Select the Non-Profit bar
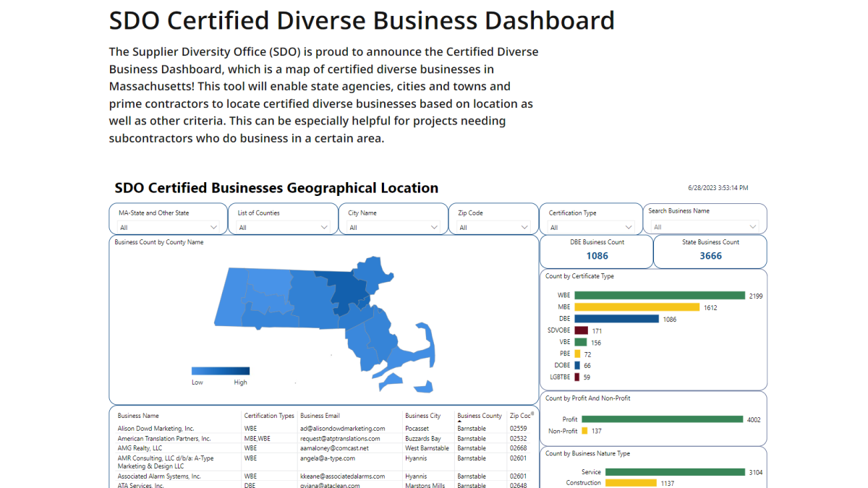The width and height of the screenshot is (868, 488). [x=584, y=431]
